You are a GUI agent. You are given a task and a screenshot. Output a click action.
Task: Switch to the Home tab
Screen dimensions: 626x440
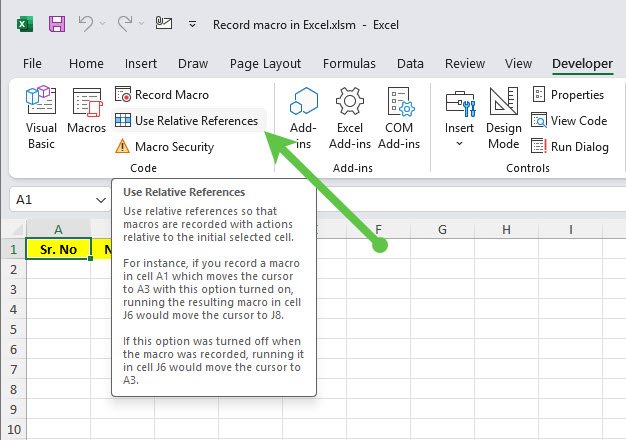pyautogui.click(x=86, y=63)
